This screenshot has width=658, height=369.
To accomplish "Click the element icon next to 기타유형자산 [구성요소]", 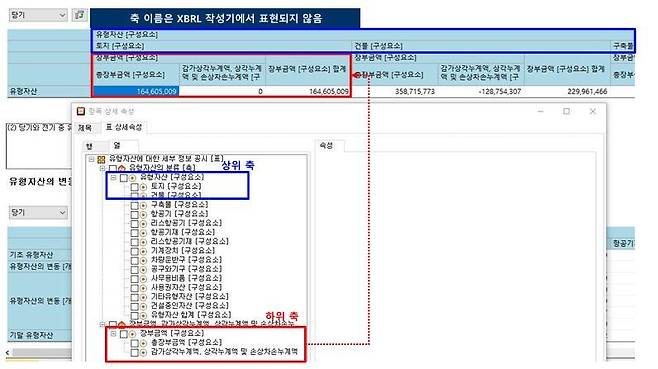I will pos(144,297).
